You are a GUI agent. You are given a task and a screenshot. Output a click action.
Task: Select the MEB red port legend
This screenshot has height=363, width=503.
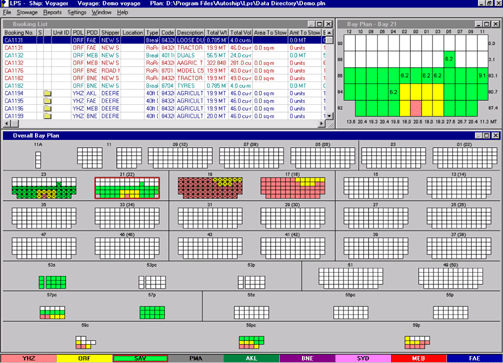point(418,359)
